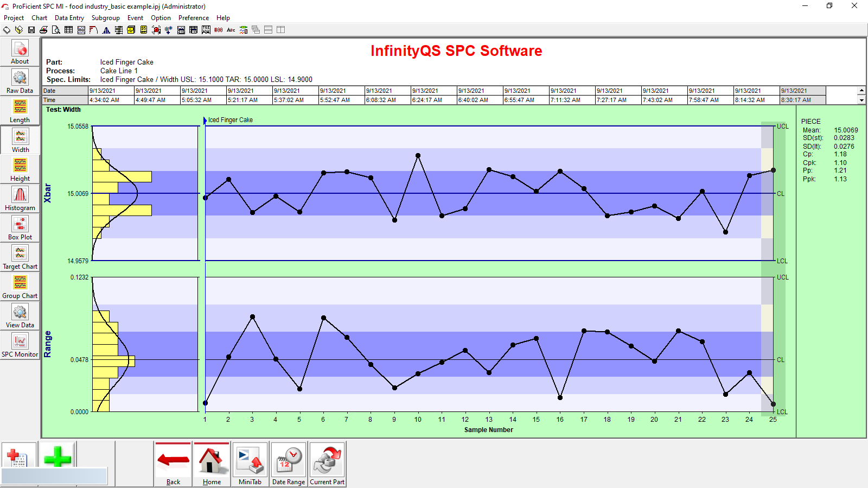Click the control chart toolbar icon
This screenshot has width=868, height=488.
point(81,30)
